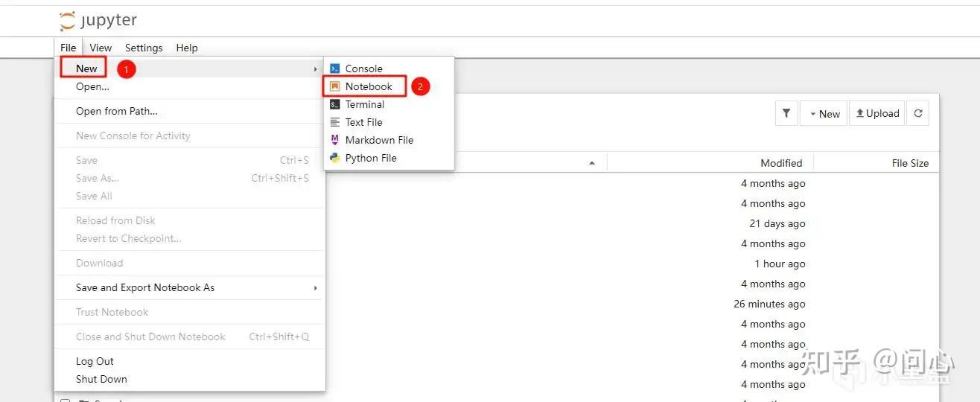Click the Console icon in New submenu
This screenshot has height=402, width=980.
(x=335, y=68)
